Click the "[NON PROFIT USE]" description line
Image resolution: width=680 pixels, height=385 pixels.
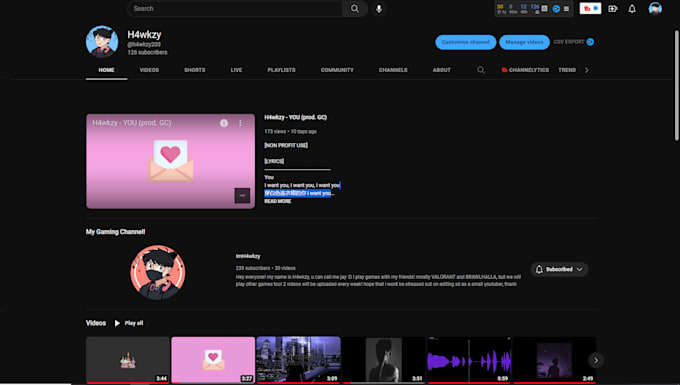tap(286, 145)
